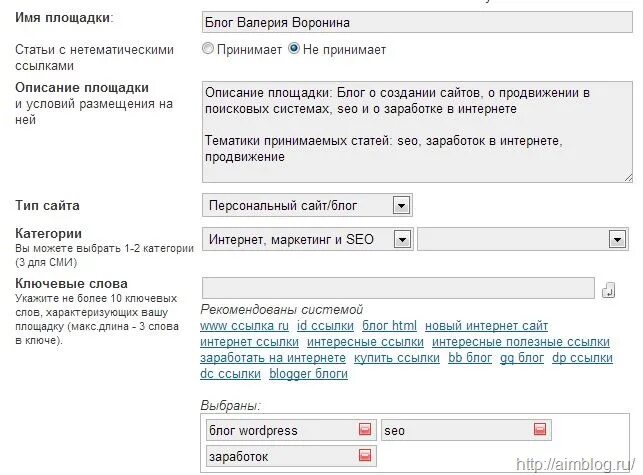643x475 pixels.
Task: Add recommended keyword 'блог html'
Action: pyautogui.click(x=389, y=326)
